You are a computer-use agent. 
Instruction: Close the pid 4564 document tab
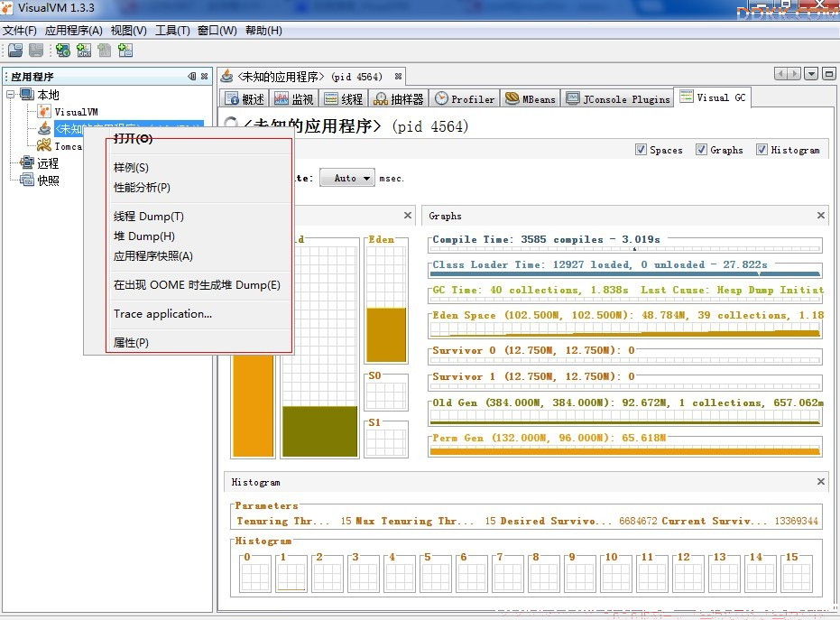click(398, 76)
